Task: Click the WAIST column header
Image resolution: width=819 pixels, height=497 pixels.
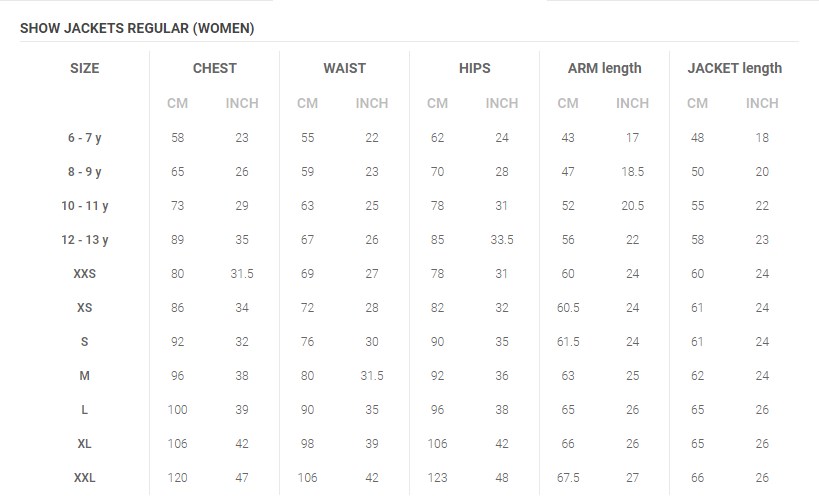Action: [x=344, y=68]
